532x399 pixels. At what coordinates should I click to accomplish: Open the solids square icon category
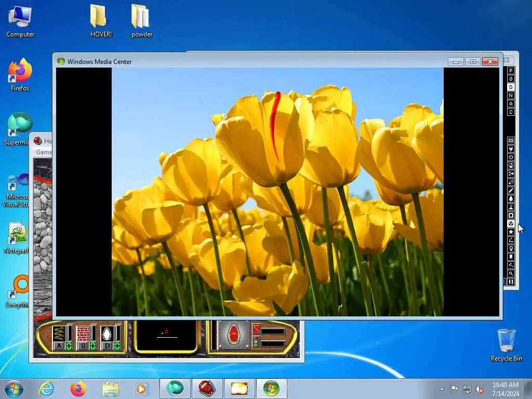[x=511, y=215]
